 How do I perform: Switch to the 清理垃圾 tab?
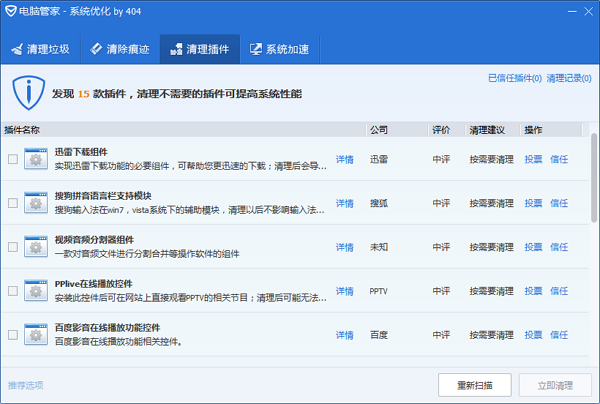[x=41, y=49]
